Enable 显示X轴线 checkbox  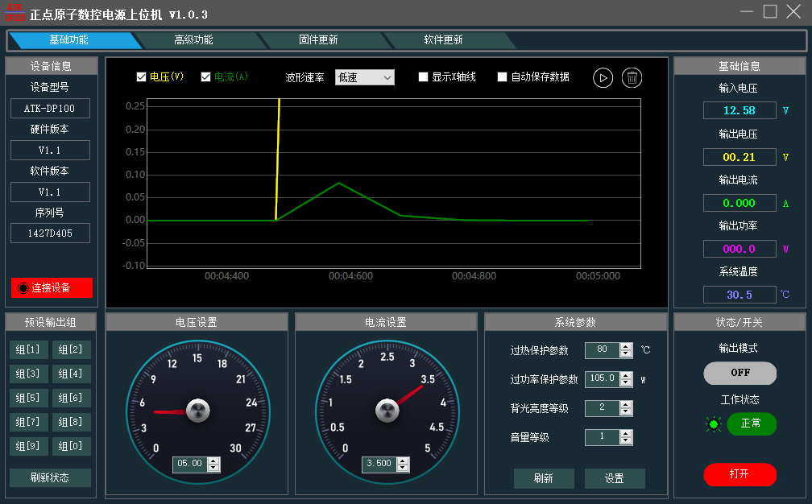tap(423, 77)
